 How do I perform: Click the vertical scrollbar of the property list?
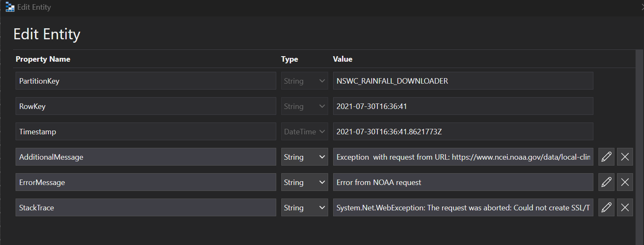click(639, 147)
